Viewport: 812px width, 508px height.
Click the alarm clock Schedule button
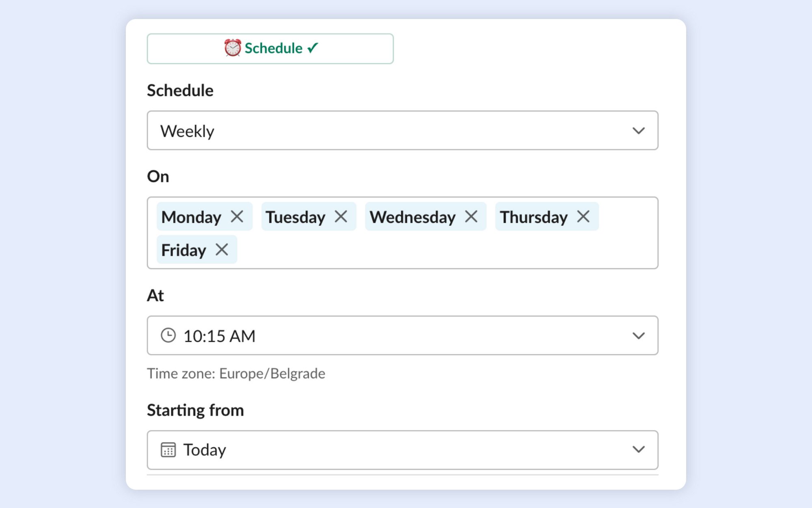pyautogui.click(x=270, y=49)
